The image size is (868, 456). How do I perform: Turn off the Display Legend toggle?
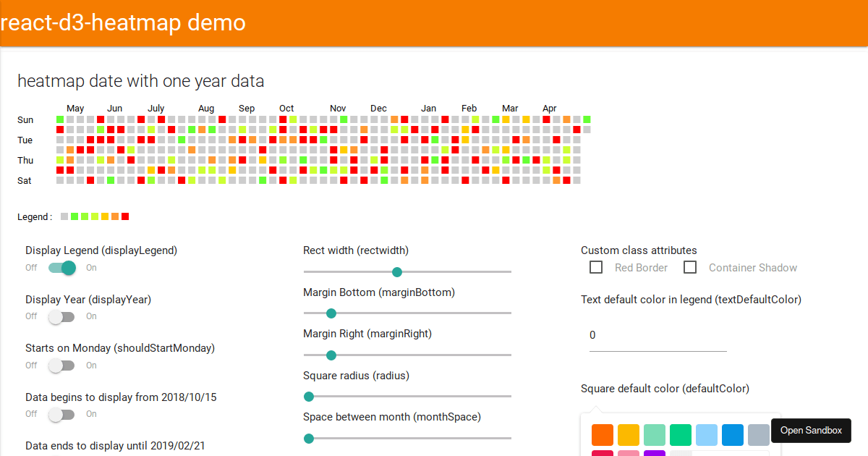[61, 268]
